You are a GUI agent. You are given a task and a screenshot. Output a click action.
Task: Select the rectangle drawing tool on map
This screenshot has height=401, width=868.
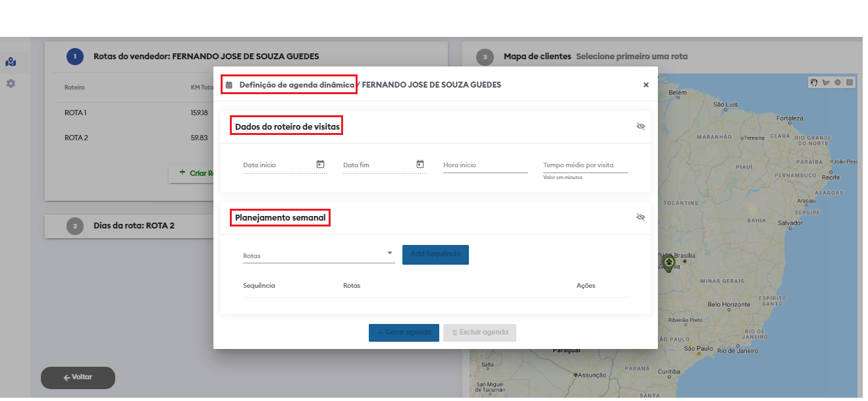click(x=850, y=82)
